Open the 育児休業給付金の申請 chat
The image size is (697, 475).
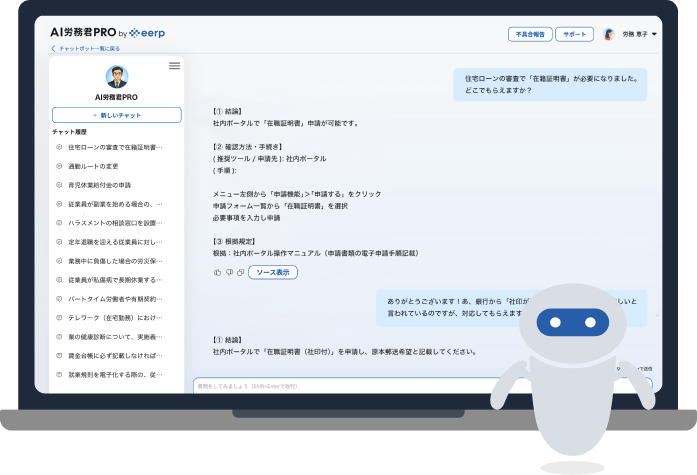pos(100,185)
